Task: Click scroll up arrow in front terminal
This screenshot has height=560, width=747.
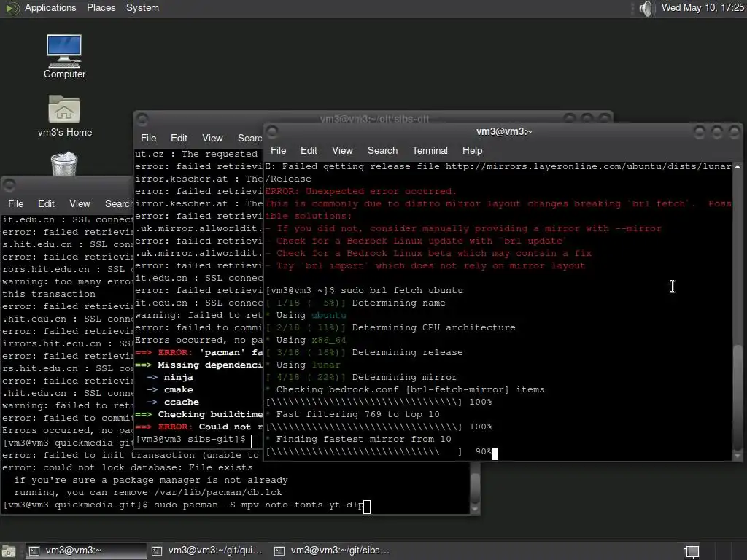Action: pos(738,167)
